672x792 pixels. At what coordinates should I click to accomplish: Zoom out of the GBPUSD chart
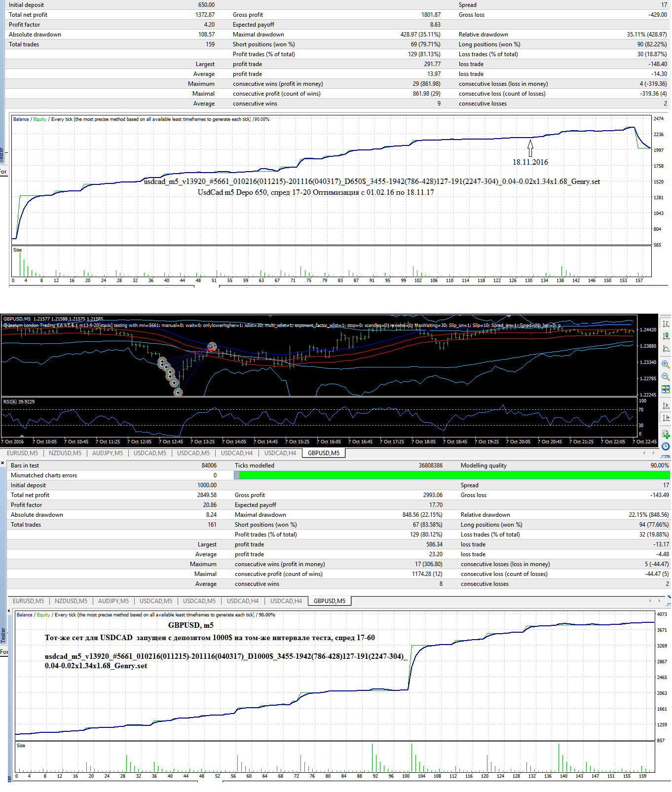coord(666,377)
